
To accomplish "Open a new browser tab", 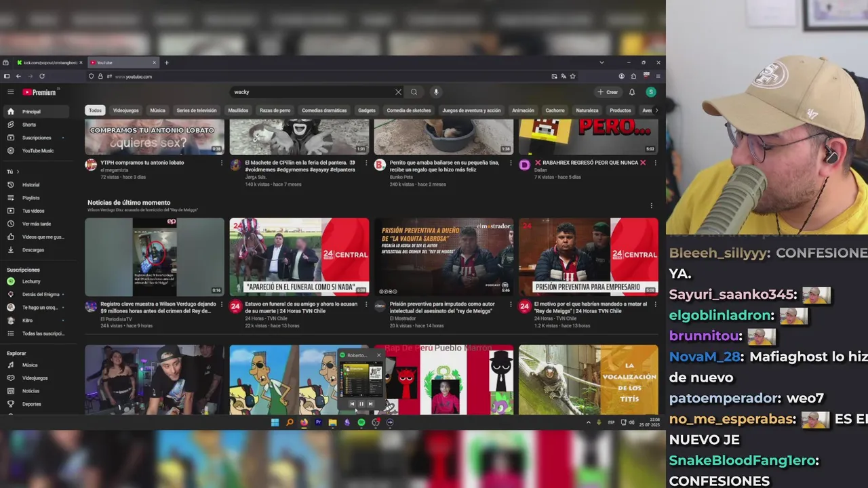I will pyautogui.click(x=166, y=62).
